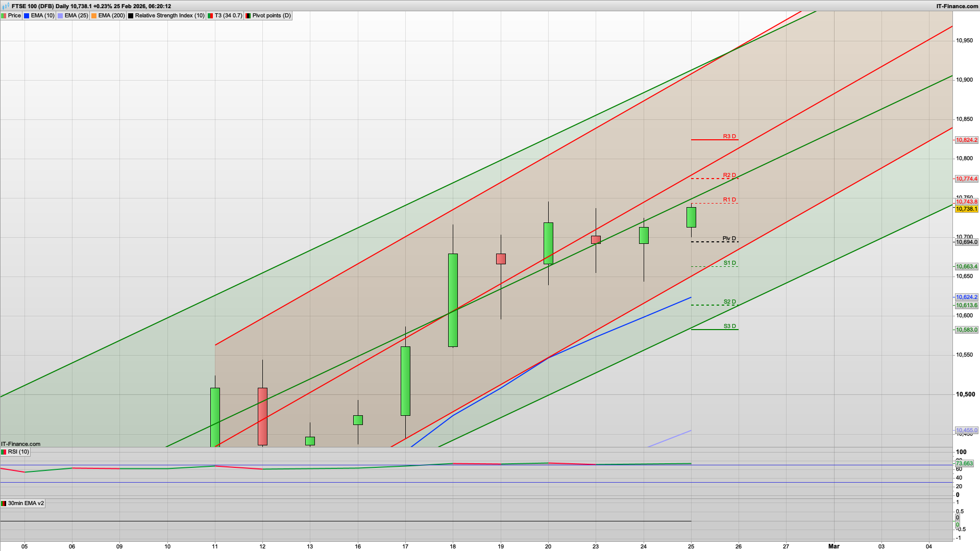
Task: Click the current price label 10,738.1 on axis
Action: [967, 209]
